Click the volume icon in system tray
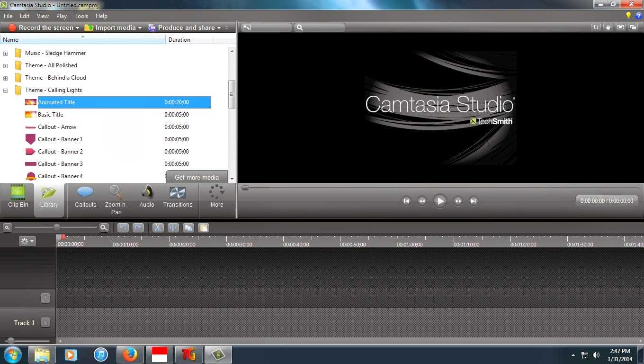The width and height of the screenshot is (644, 364). (x=596, y=355)
